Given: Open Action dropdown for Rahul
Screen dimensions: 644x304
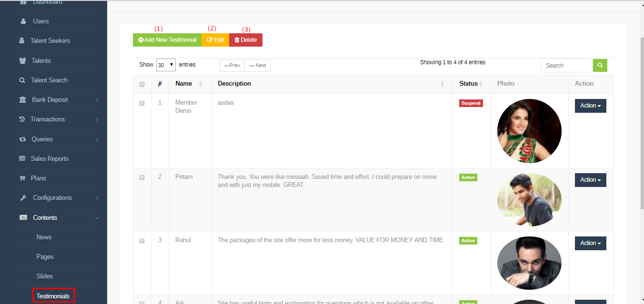Looking at the screenshot, I should 591,243.
